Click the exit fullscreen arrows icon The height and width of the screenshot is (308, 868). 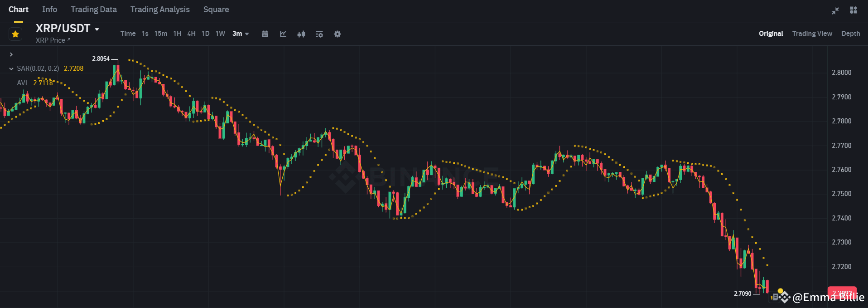(835, 10)
